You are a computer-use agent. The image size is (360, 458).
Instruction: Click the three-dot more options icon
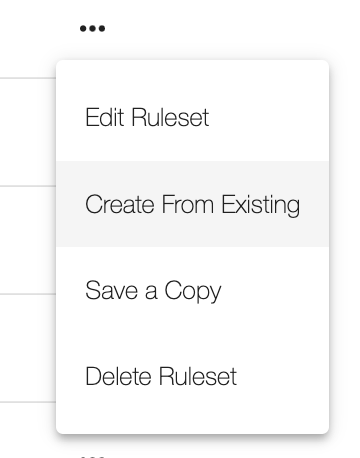pos(93,29)
